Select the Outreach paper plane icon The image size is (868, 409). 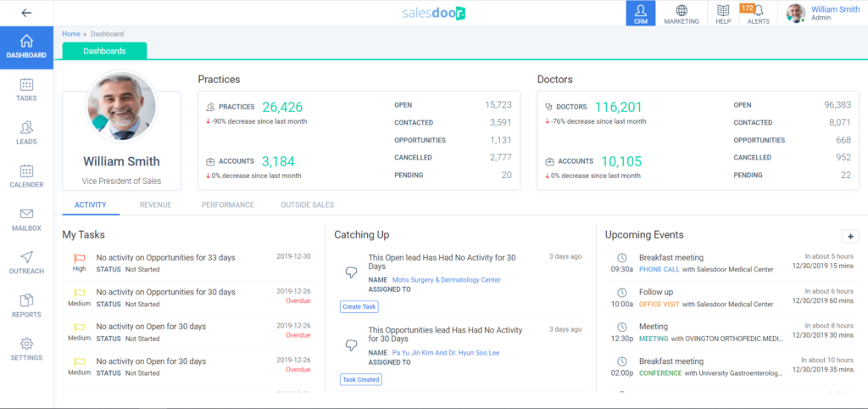click(26, 262)
